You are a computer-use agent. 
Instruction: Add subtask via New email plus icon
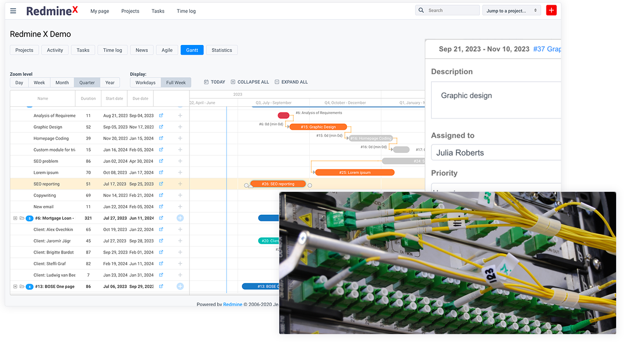coord(180,207)
